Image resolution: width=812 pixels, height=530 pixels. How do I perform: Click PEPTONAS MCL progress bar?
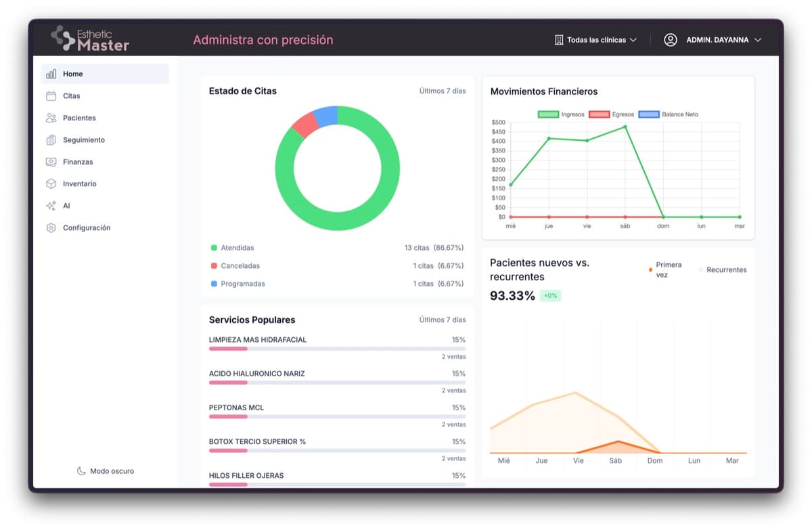[x=337, y=416]
